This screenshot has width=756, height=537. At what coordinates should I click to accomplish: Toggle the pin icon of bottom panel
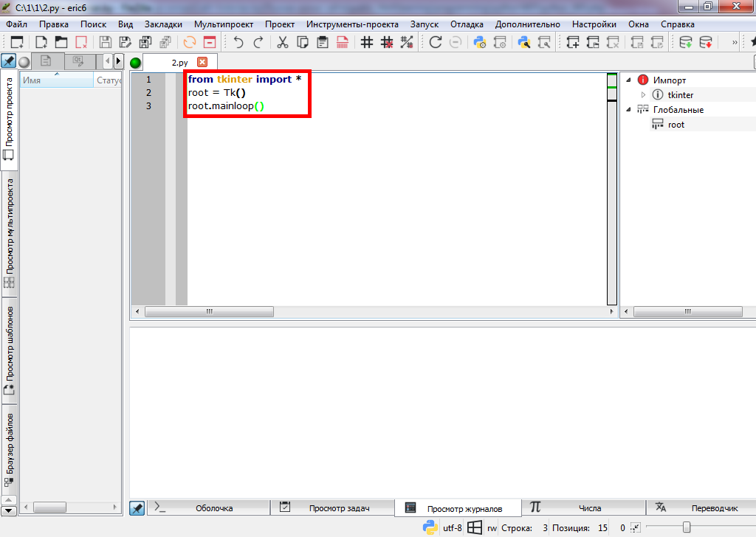137,507
